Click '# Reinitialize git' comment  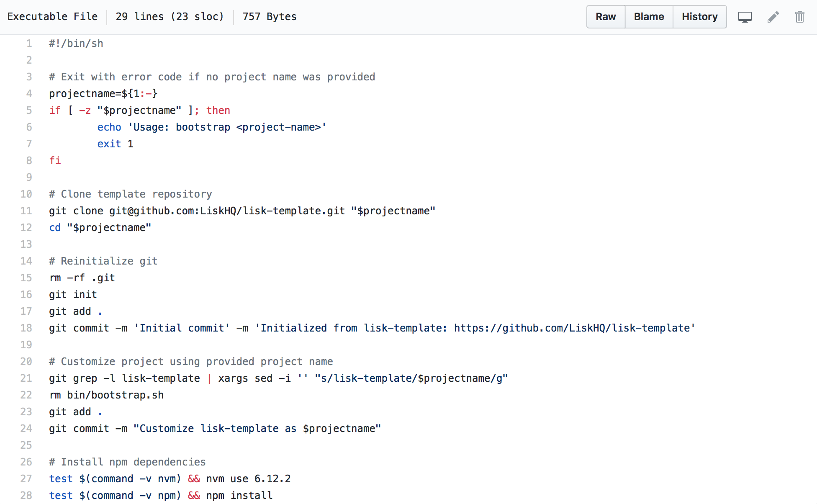103,261
